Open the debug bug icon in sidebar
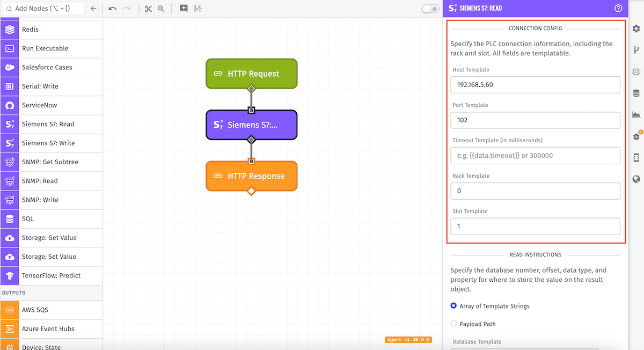The width and height of the screenshot is (644, 350). [636, 136]
